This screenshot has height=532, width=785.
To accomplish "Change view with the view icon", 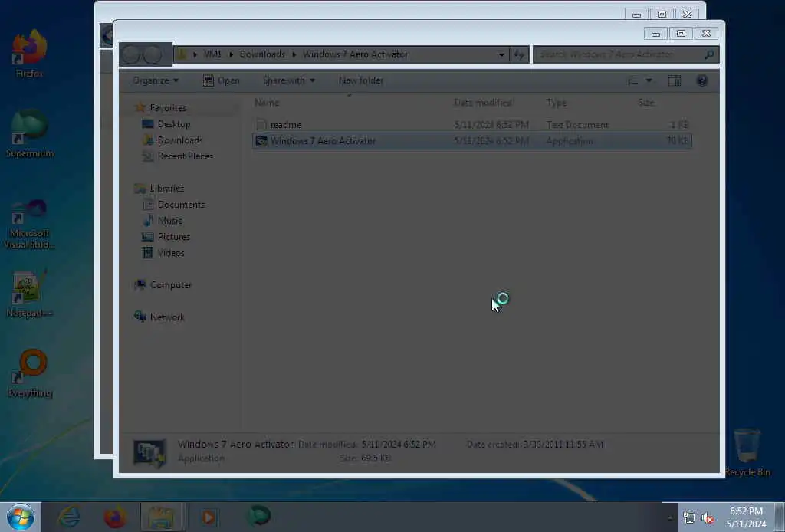I will [x=632, y=80].
